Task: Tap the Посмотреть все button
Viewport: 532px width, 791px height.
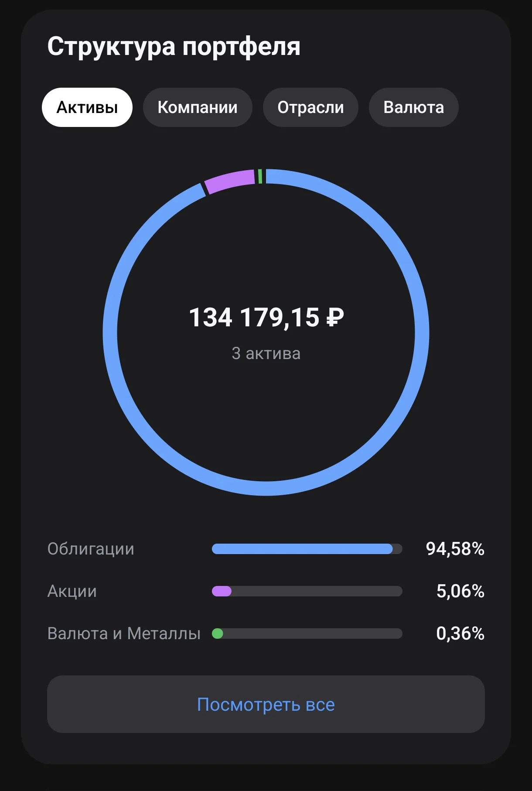Action: [x=266, y=704]
